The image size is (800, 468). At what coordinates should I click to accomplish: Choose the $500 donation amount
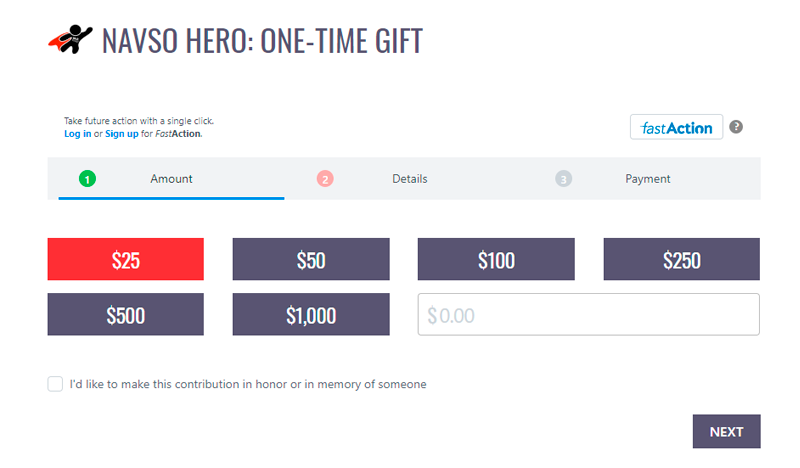point(126,314)
